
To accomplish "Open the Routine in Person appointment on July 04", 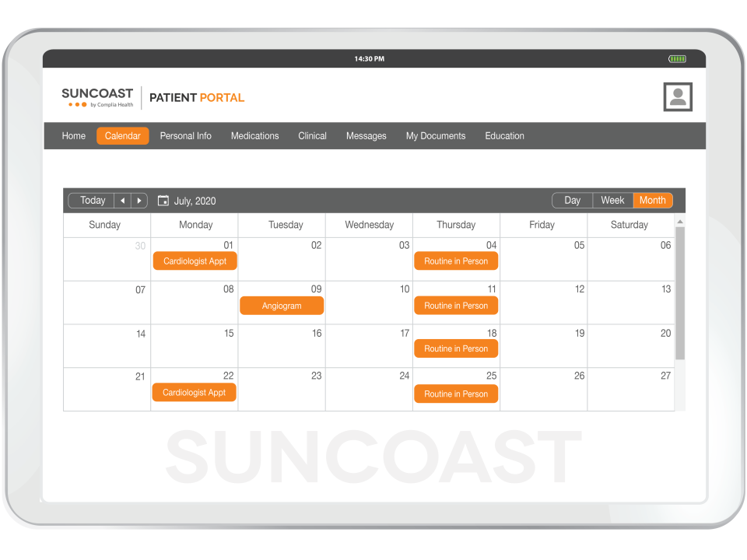I will coord(456,261).
